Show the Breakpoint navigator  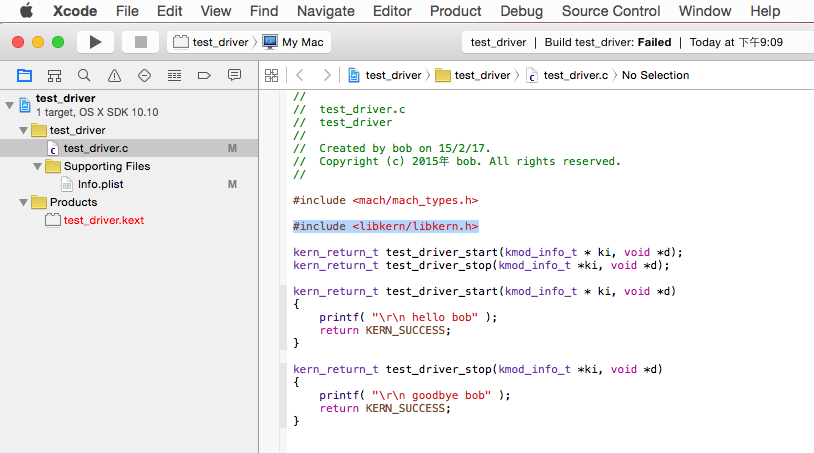click(x=204, y=76)
